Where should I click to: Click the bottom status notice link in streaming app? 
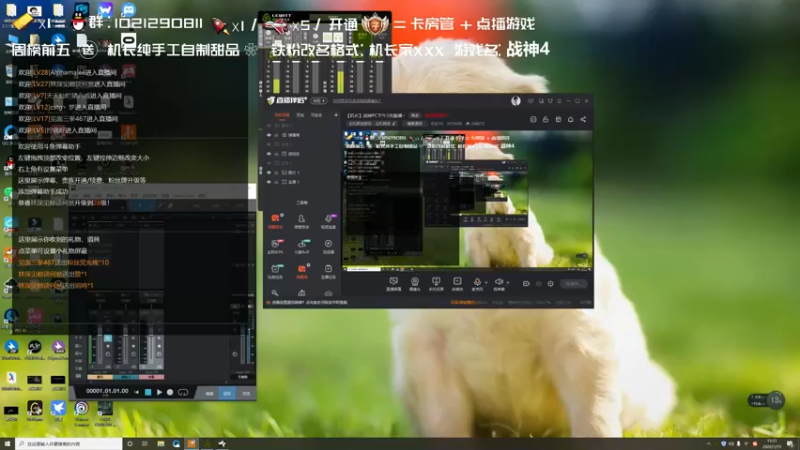pos(310,303)
